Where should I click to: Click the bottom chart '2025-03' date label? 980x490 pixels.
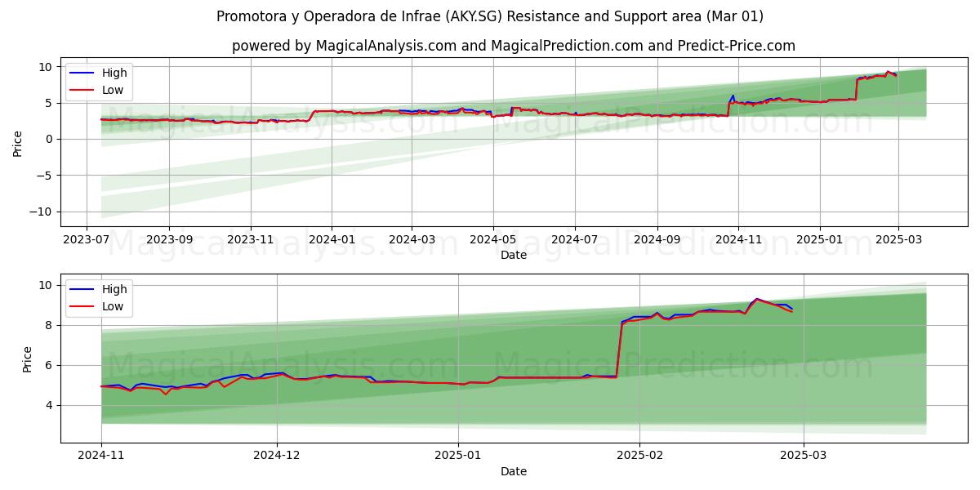(x=804, y=456)
